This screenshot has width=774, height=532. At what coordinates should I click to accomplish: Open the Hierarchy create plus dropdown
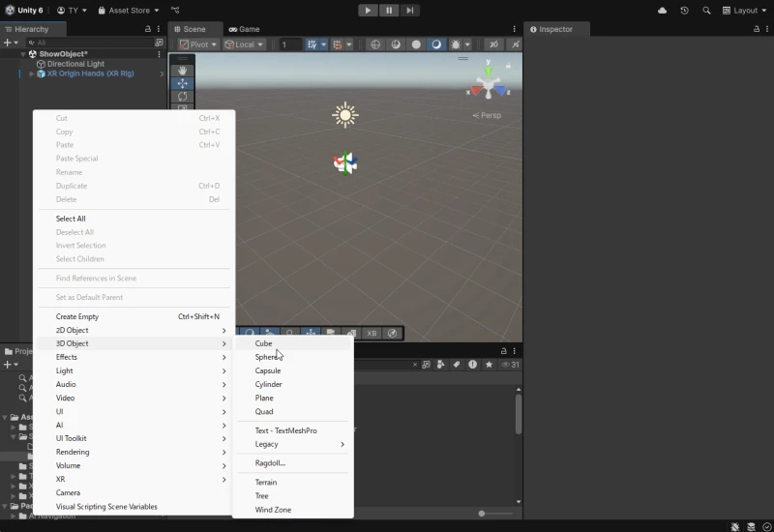point(11,43)
